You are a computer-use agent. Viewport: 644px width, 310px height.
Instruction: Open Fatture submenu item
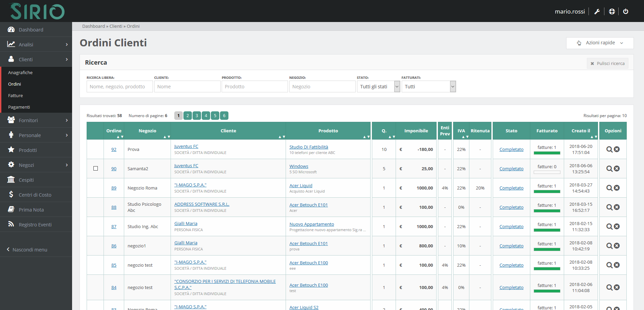point(16,95)
